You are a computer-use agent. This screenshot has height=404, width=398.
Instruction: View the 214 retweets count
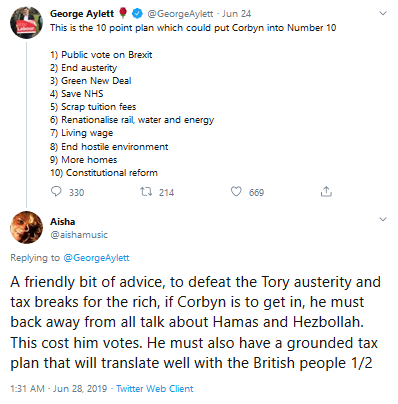coord(166,192)
